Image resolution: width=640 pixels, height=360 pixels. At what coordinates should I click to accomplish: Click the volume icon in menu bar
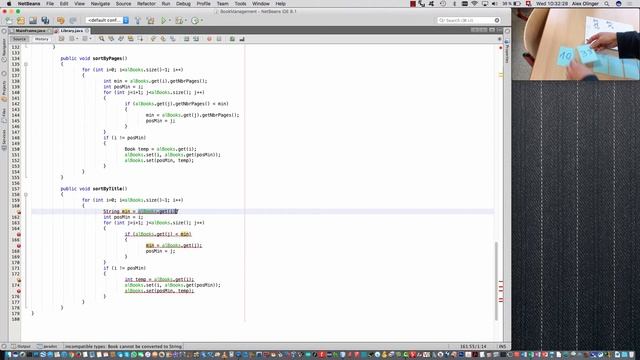point(494,4)
